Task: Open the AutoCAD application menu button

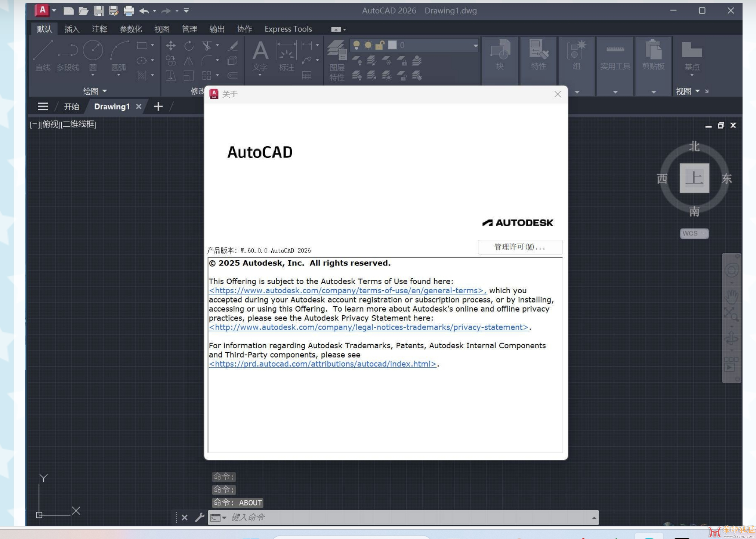Action: tap(43, 10)
